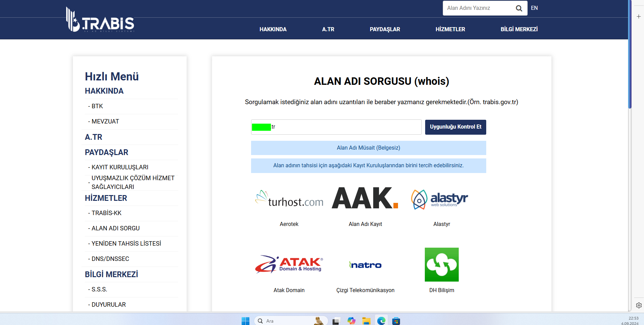Select the HİZMETLER heading in Hızlı Menü
Viewport: 644px width, 325px height.
coord(106,198)
